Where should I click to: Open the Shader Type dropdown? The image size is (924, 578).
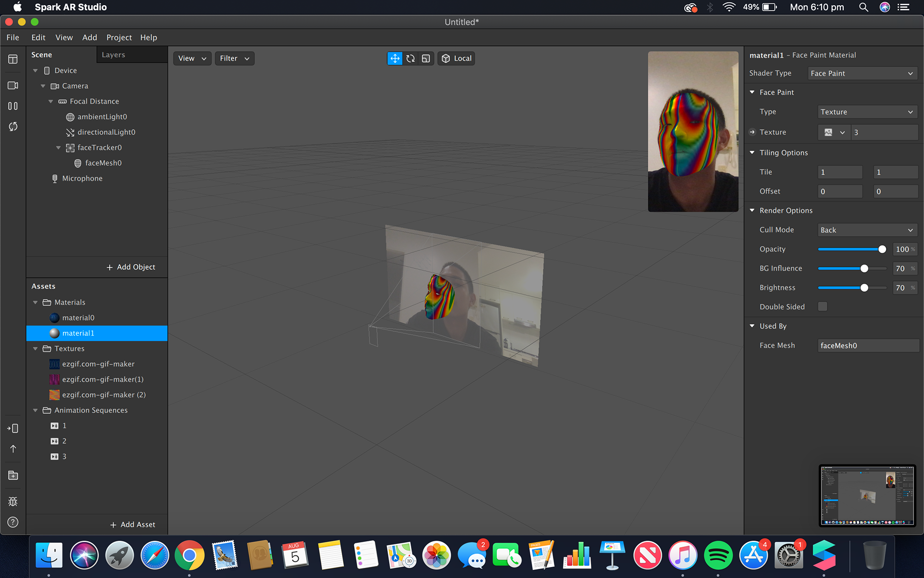pyautogui.click(x=862, y=73)
